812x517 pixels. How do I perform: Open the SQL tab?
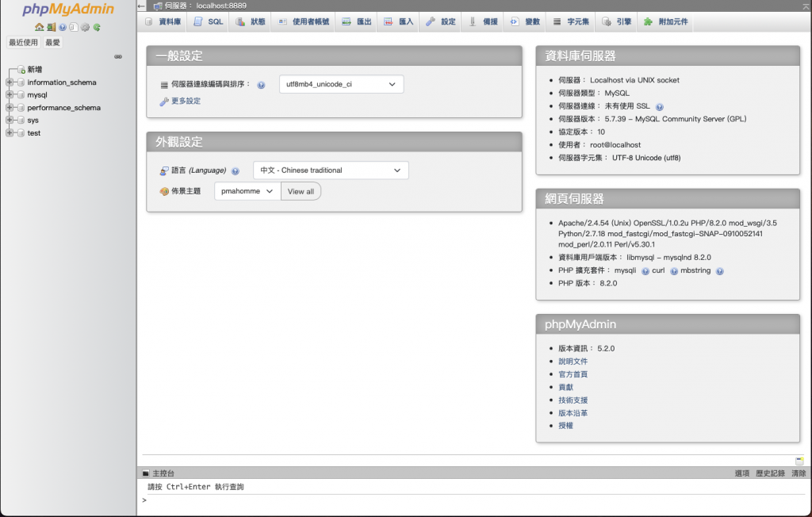click(209, 21)
